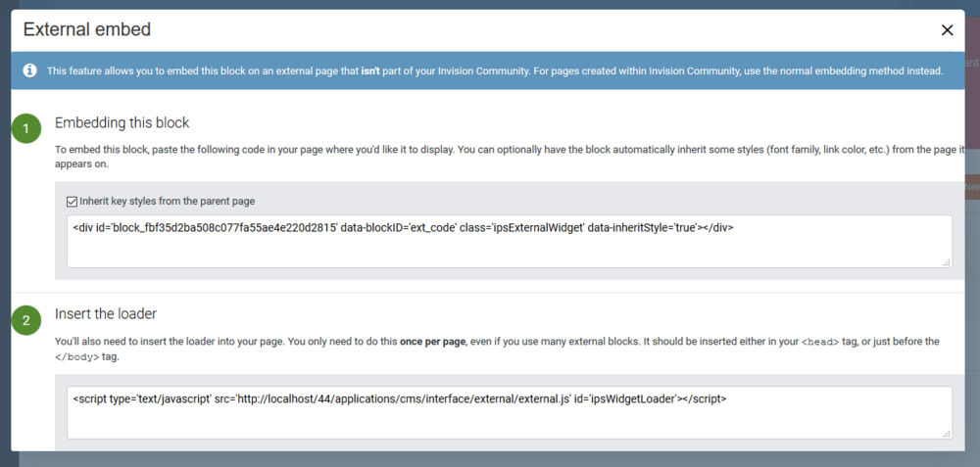The image size is (980, 467).
Task: Click the info icon in blue banner
Action: [30, 70]
